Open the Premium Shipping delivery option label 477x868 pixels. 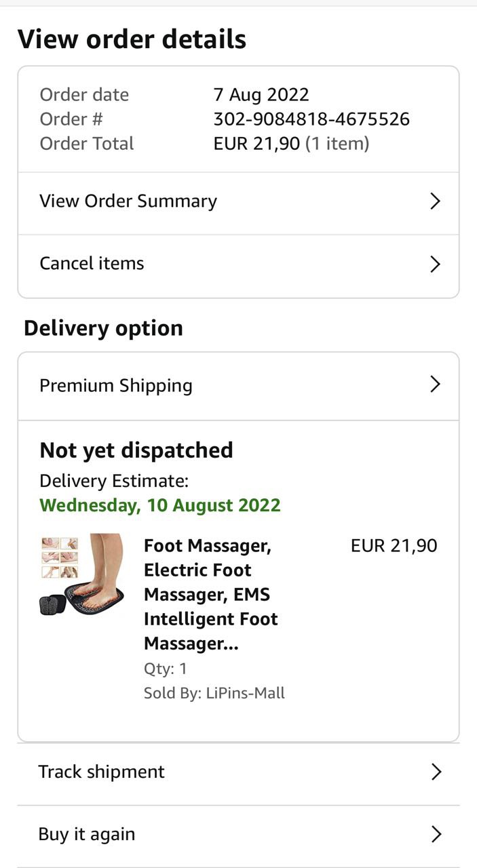pyautogui.click(x=116, y=385)
